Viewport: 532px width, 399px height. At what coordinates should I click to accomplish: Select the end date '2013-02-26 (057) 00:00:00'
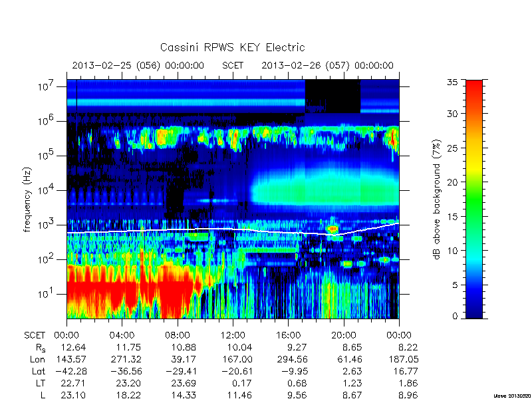[327, 65]
